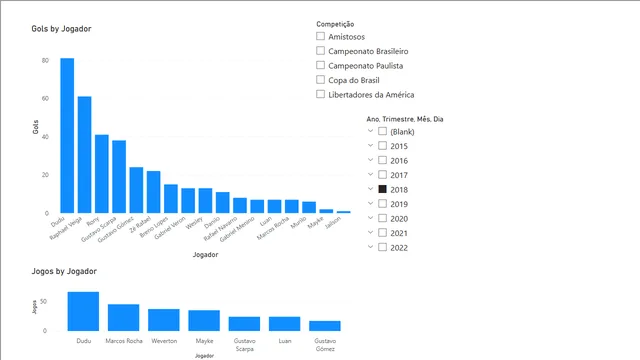Screen dimensions: 640x360
Task: Click Mayke's bar in Jogos chart
Action: point(204,320)
